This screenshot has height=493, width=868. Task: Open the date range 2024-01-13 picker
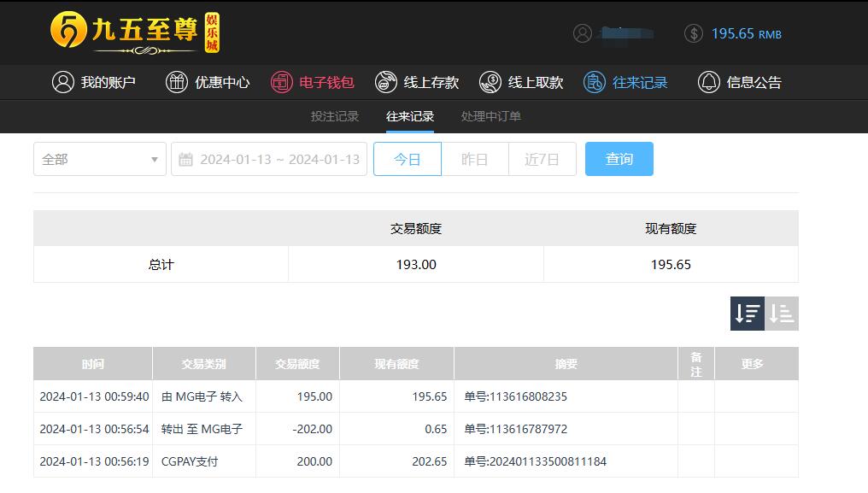click(x=269, y=159)
